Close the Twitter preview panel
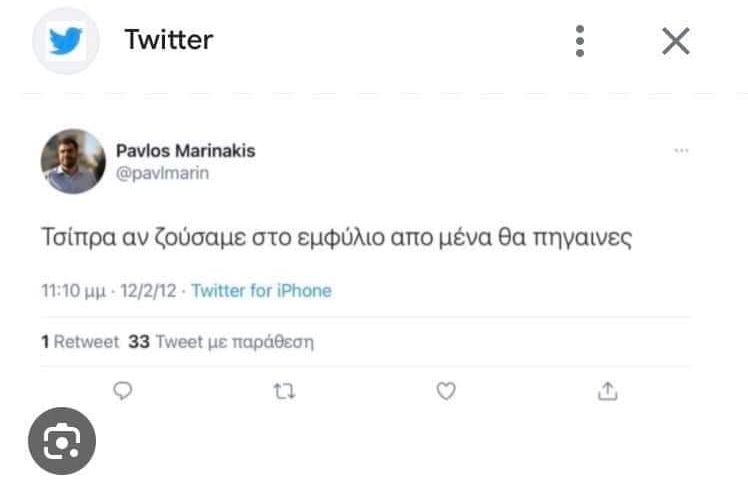Screen dimensions: 748x498 point(676,41)
